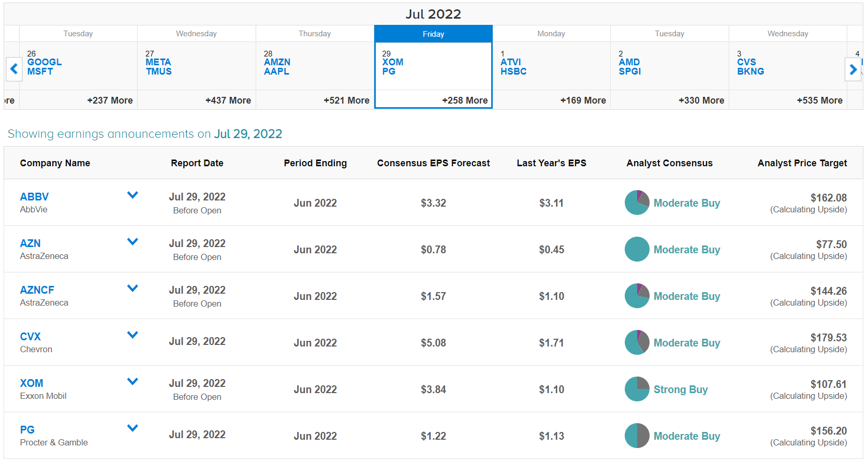The width and height of the screenshot is (868, 462).
Task: Click +437 More under Wednesday 27
Action: (228, 100)
